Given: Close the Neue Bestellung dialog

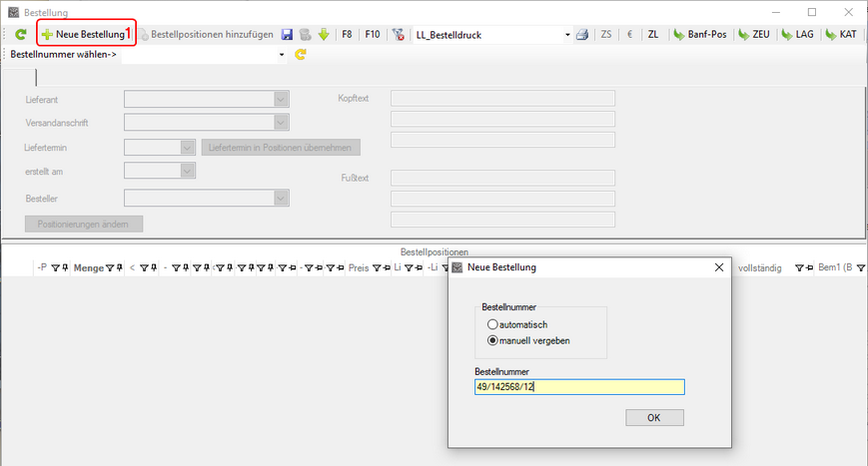Looking at the screenshot, I should click(719, 267).
